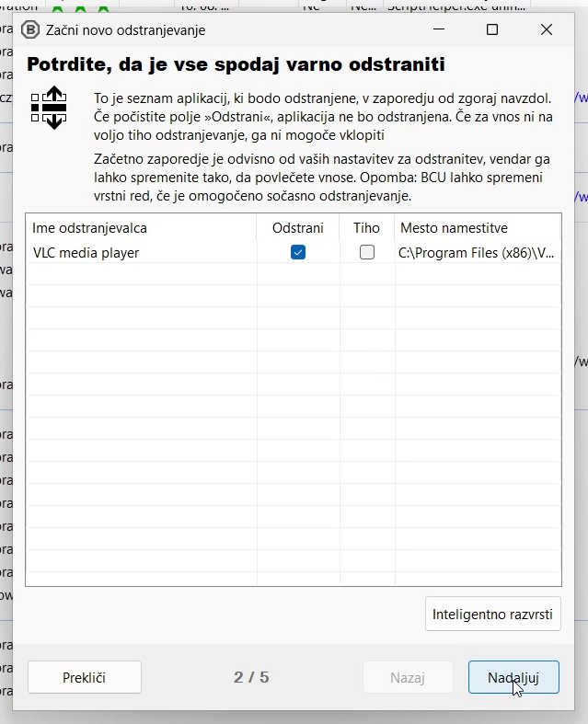Click the window title "Začni novo odstranjevanje"

coord(126,29)
